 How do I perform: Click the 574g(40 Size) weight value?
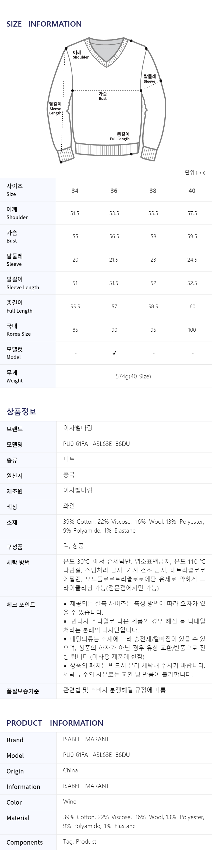click(x=133, y=376)
